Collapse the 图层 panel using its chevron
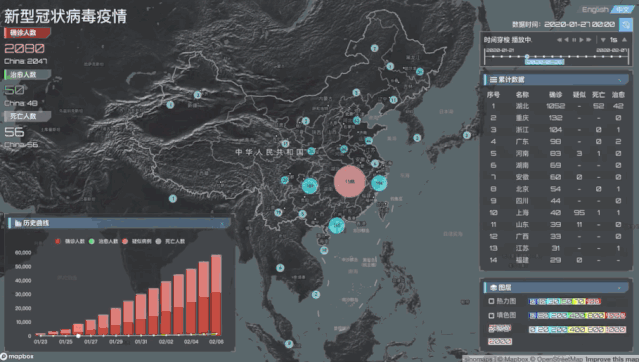 [x=620, y=288]
